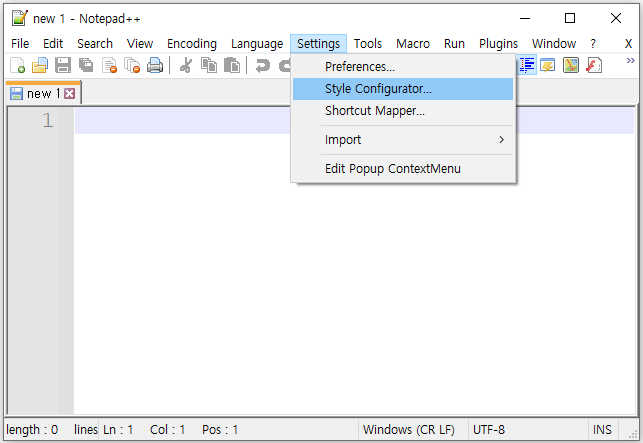
Task: Click the Cut scissors icon
Action: click(x=186, y=65)
